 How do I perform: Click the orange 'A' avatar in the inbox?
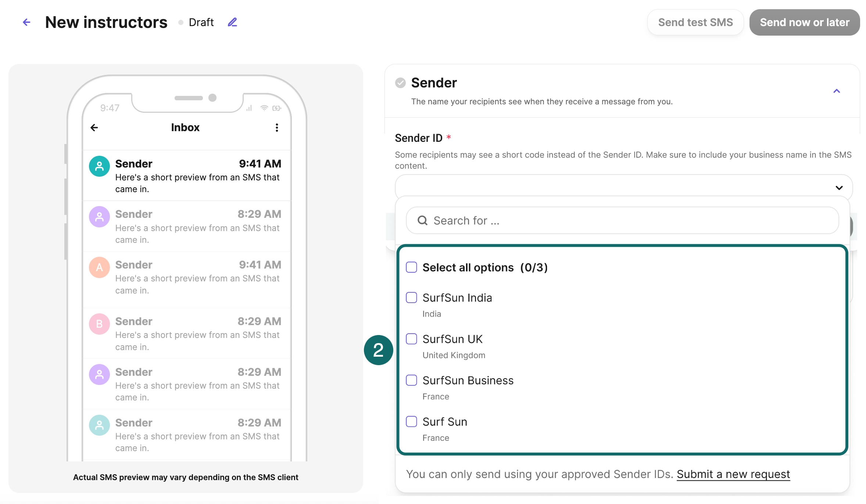tap(99, 267)
